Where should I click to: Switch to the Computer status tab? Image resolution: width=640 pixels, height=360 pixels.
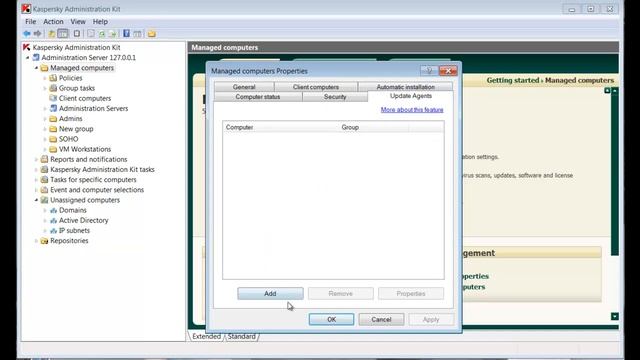pyautogui.click(x=258, y=97)
